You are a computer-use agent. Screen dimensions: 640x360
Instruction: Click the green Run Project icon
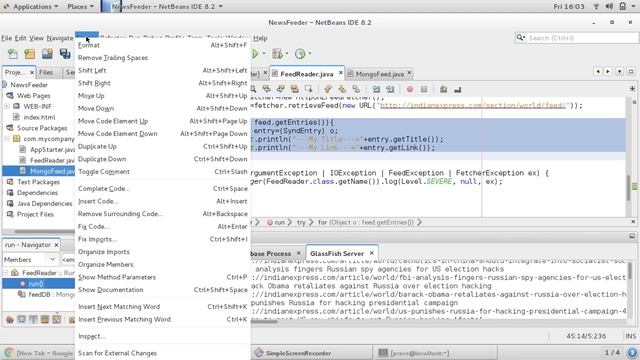(255, 54)
